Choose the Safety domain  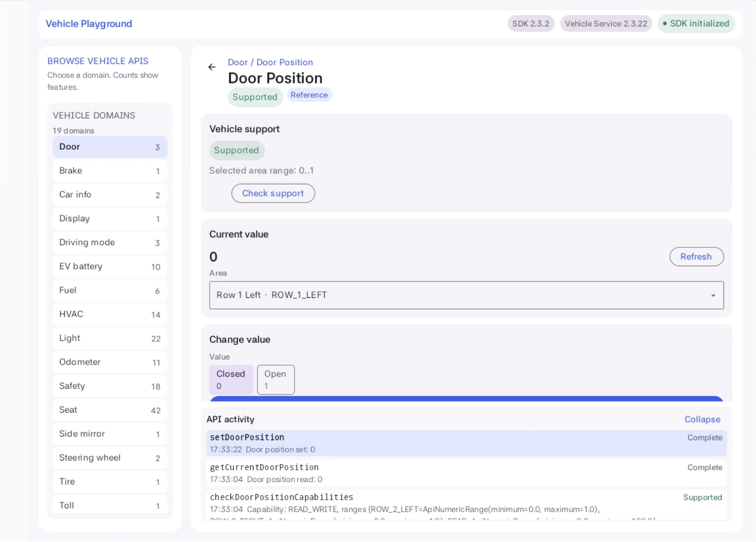coord(110,386)
